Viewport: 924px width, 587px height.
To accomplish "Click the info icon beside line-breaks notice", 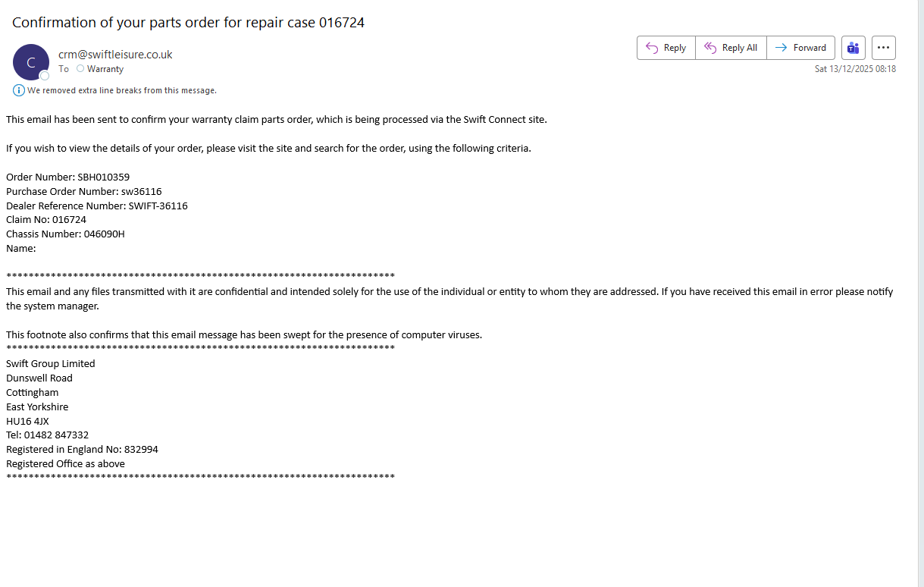I will tap(19, 90).
